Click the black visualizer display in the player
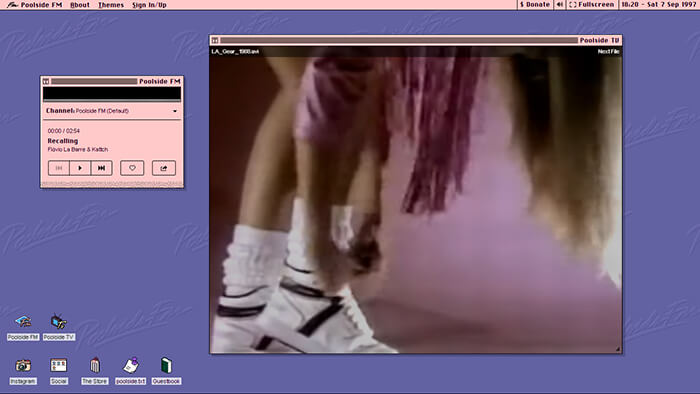The width and height of the screenshot is (700, 394). [x=112, y=93]
